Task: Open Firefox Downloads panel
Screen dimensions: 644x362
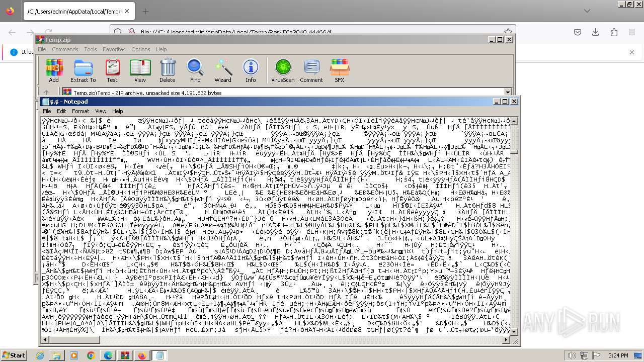Action: (596, 32)
